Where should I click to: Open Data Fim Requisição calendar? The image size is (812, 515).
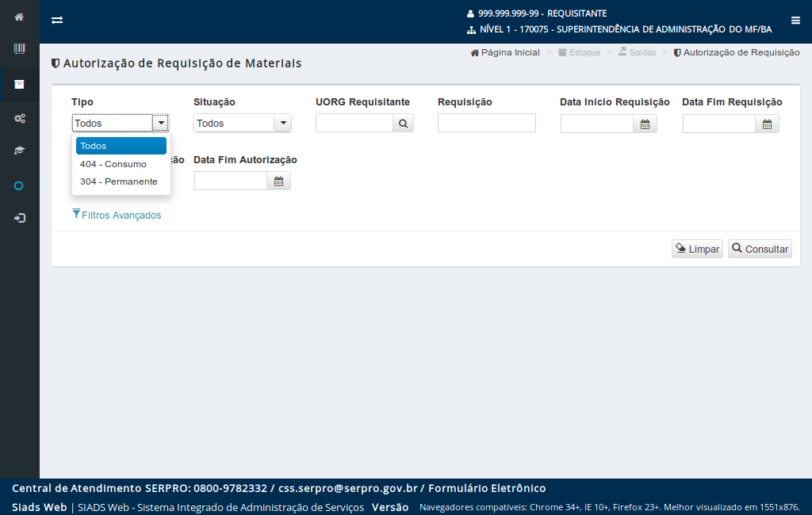tap(767, 124)
